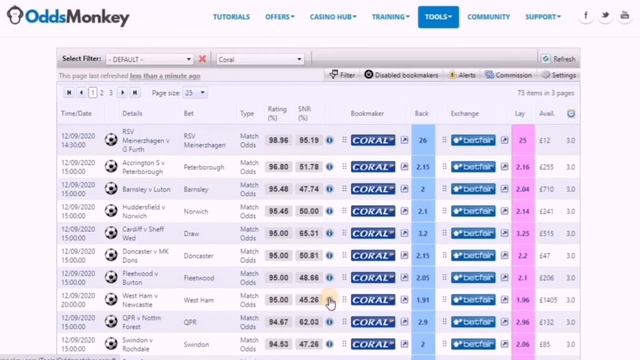Click rating value 98.96
640x360 pixels.
(278, 140)
